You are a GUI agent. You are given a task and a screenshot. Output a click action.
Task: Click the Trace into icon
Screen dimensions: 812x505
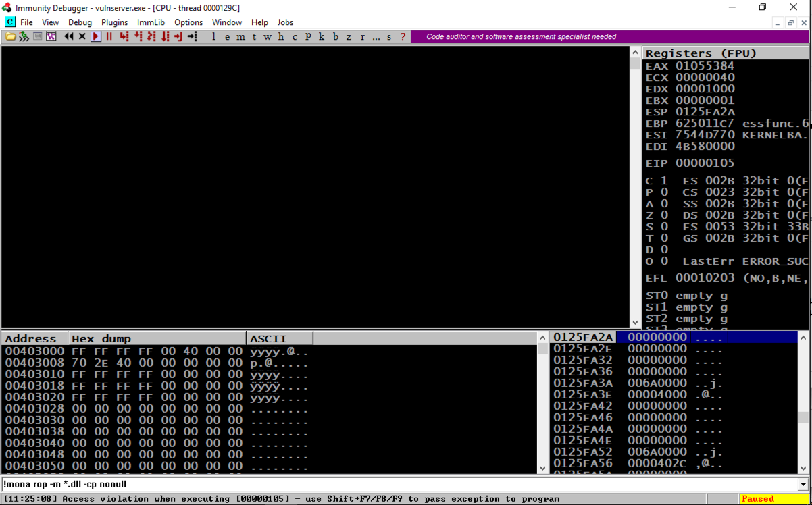pos(152,36)
